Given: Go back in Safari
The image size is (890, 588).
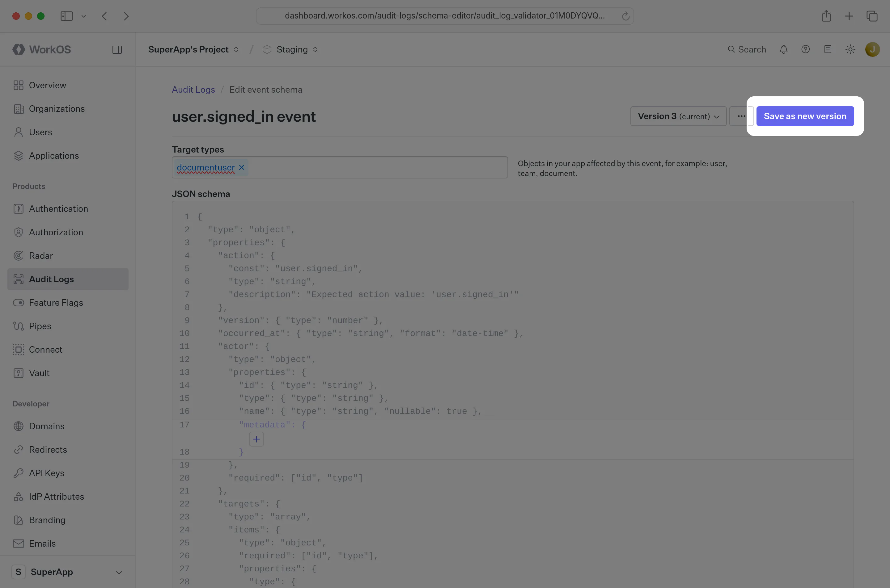Looking at the screenshot, I should pyautogui.click(x=104, y=16).
